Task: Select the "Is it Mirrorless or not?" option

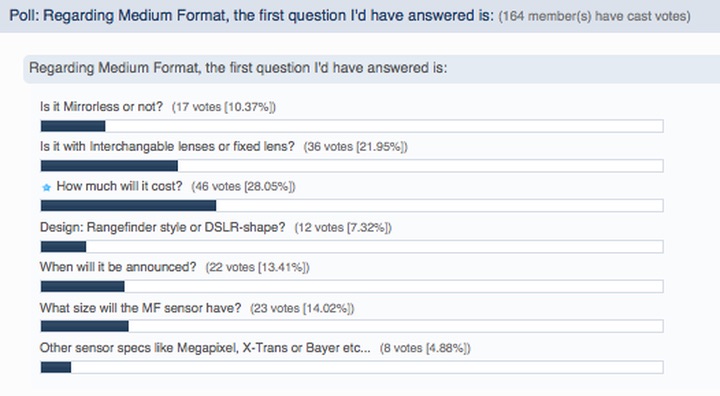Action: click(101, 107)
